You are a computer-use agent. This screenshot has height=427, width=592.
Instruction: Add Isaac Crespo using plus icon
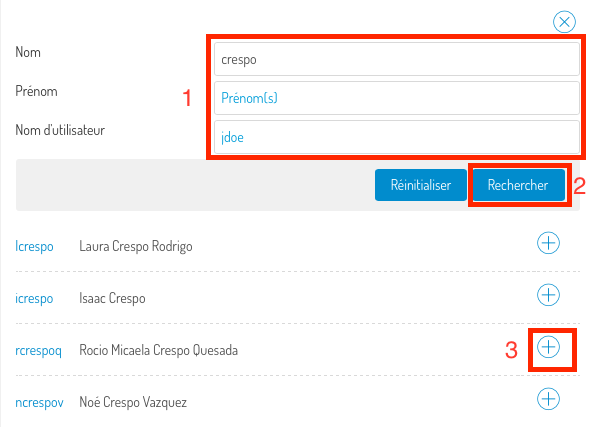pos(548,295)
